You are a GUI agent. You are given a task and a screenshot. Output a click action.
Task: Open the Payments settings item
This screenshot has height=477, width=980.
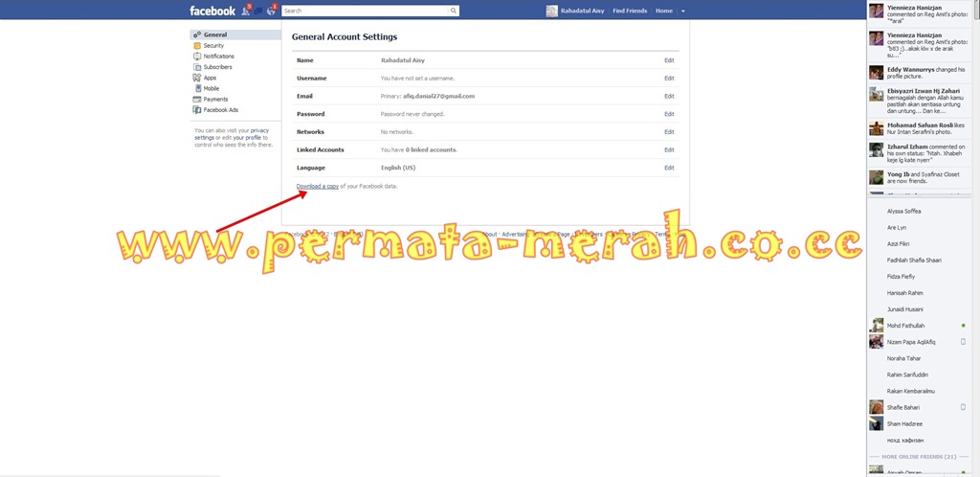[x=211, y=99]
